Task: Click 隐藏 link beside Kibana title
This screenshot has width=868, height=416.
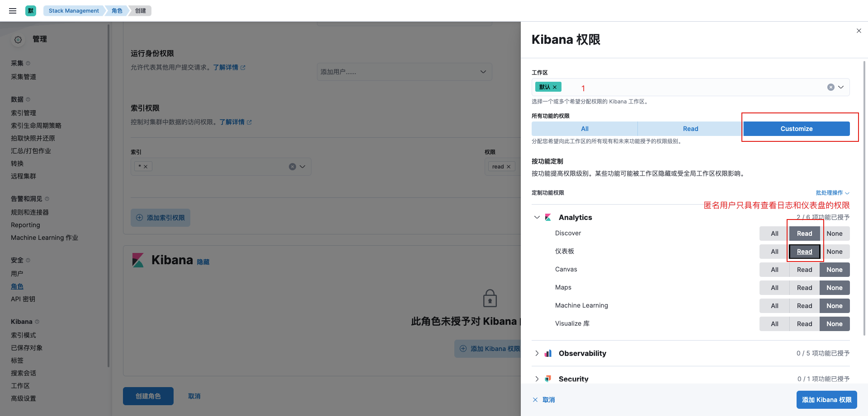Action: click(203, 262)
